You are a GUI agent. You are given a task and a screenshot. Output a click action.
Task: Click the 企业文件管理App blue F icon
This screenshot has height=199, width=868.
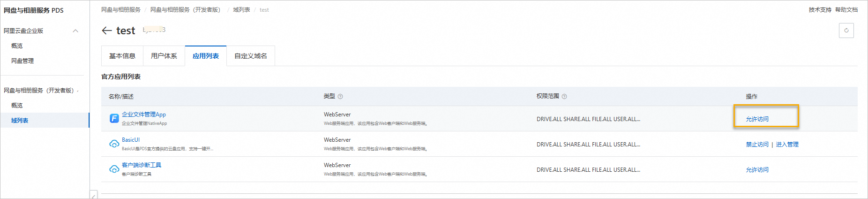114,118
